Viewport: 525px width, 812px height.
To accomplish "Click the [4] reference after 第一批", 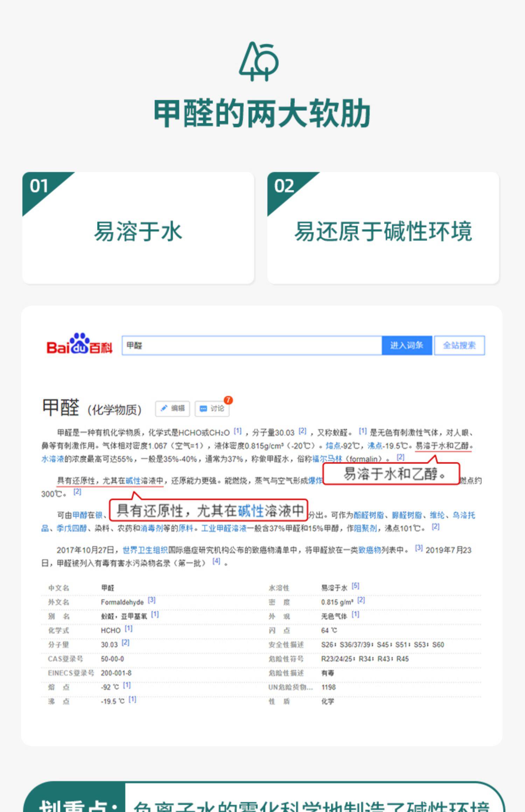I will click(x=217, y=561).
